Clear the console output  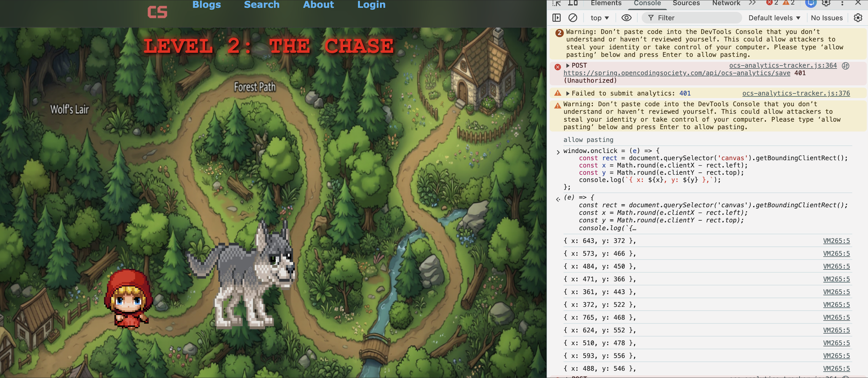(572, 18)
